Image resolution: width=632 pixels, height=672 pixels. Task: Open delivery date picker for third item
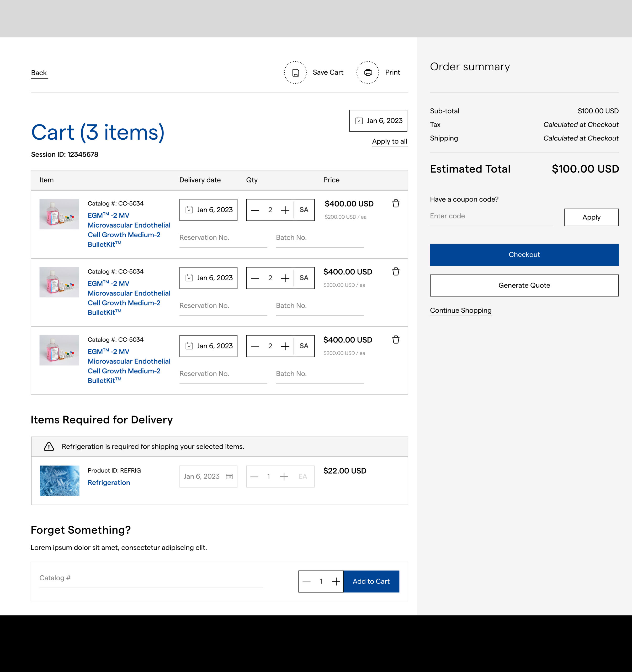[x=208, y=346]
